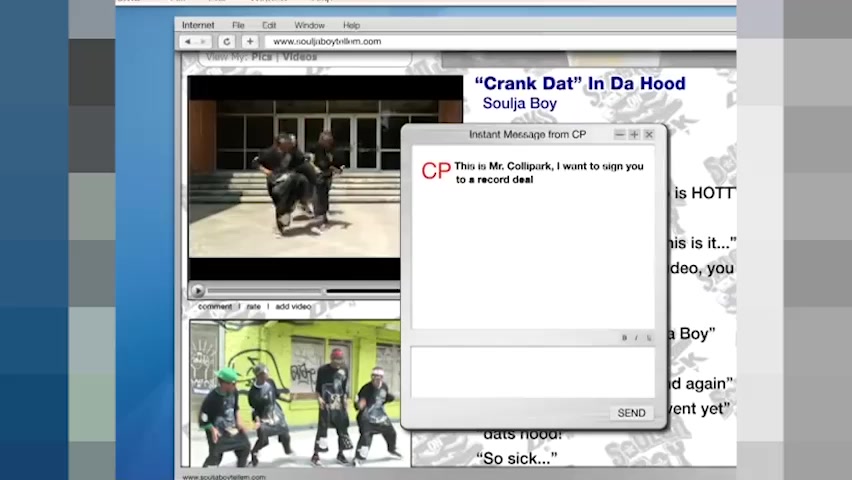This screenshot has width=852, height=480.
Task: Click the status bar URL at bottom
Action: [x=224, y=477]
